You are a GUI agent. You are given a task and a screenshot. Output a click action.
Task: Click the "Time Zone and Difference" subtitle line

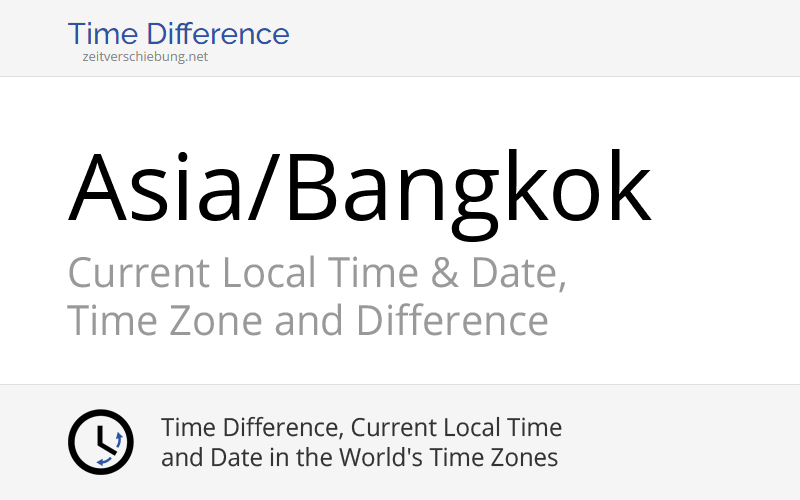[308, 322]
